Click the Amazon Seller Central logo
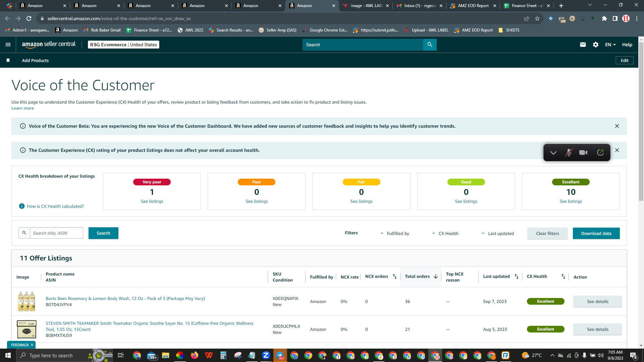Image resolution: width=644 pixels, height=362 pixels. pos(49,45)
